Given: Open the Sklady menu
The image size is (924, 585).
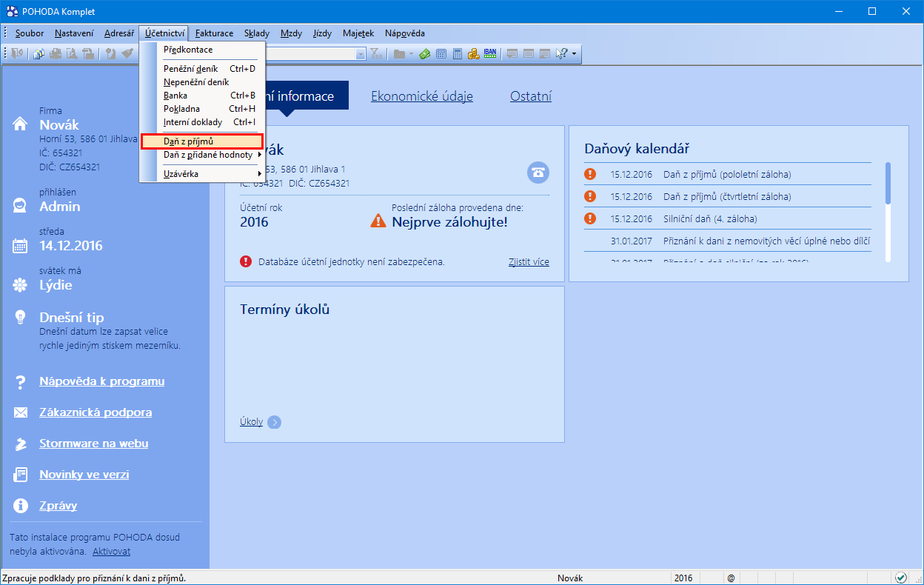Looking at the screenshot, I should click(x=257, y=33).
